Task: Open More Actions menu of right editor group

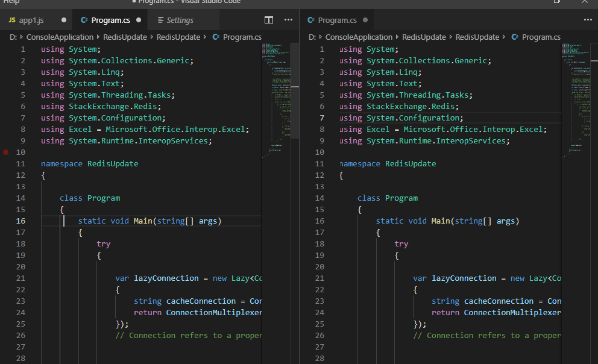Action: point(588,20)
